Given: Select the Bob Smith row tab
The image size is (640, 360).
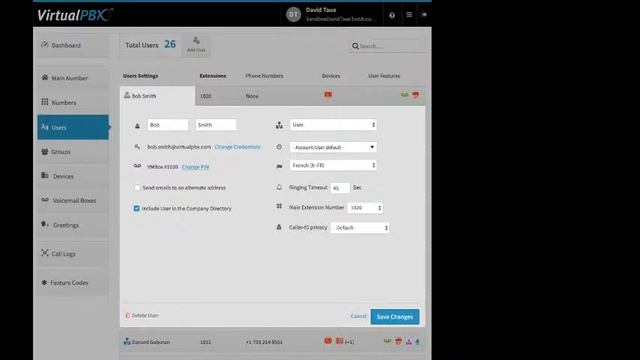Looking at the screenshot, I should click(x=158, y=96).
